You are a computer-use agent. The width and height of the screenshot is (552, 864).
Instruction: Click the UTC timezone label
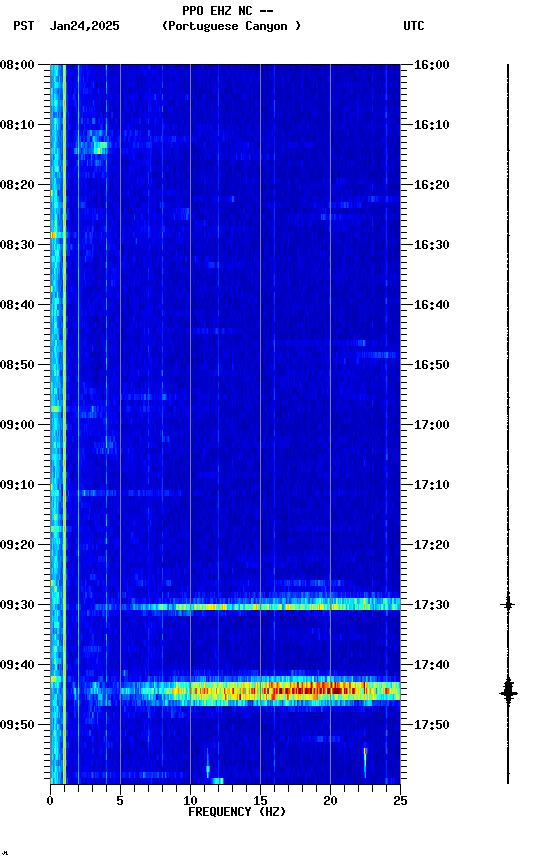pos(414,26)
